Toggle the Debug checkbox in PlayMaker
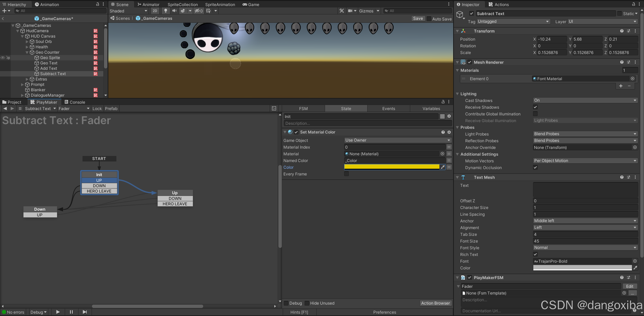This screenshot has height=316, width=644. coord(286,303)
